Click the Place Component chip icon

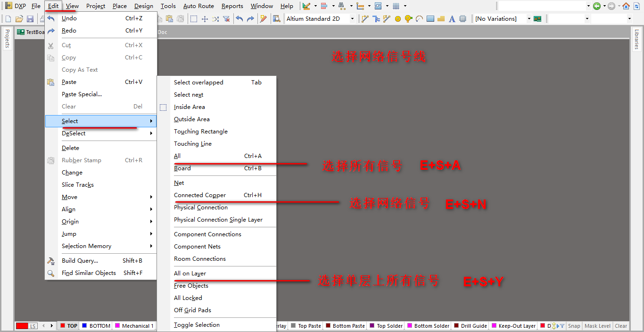pyautogui.click(x=463, y=19)
